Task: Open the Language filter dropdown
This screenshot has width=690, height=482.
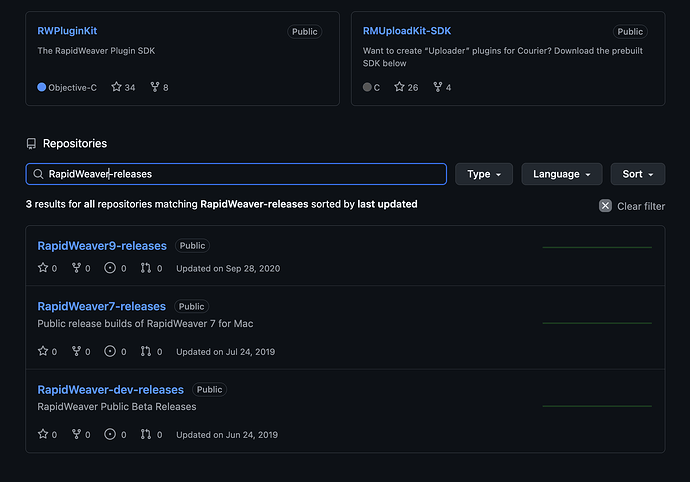Action: (x=561, y=174)
